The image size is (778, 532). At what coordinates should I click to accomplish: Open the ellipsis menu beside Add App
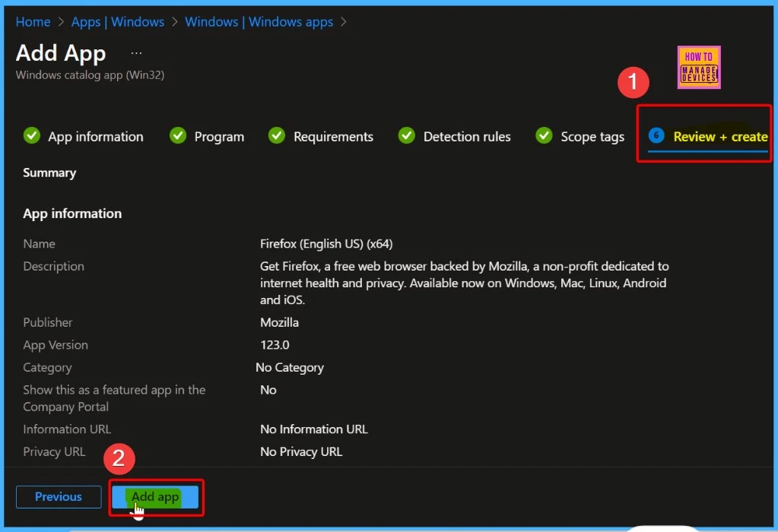pyautogui.click(x=136, y=52)
